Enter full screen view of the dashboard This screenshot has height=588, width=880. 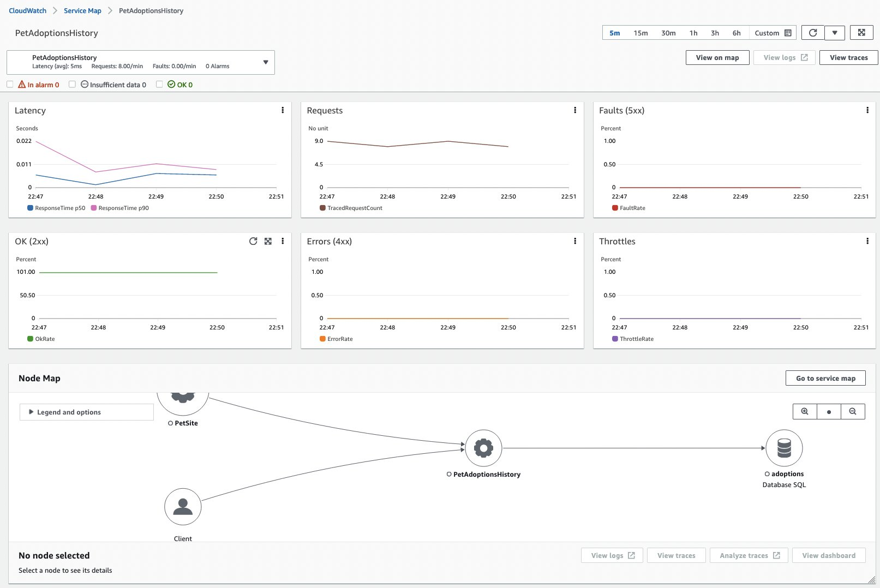coord(861,32)
